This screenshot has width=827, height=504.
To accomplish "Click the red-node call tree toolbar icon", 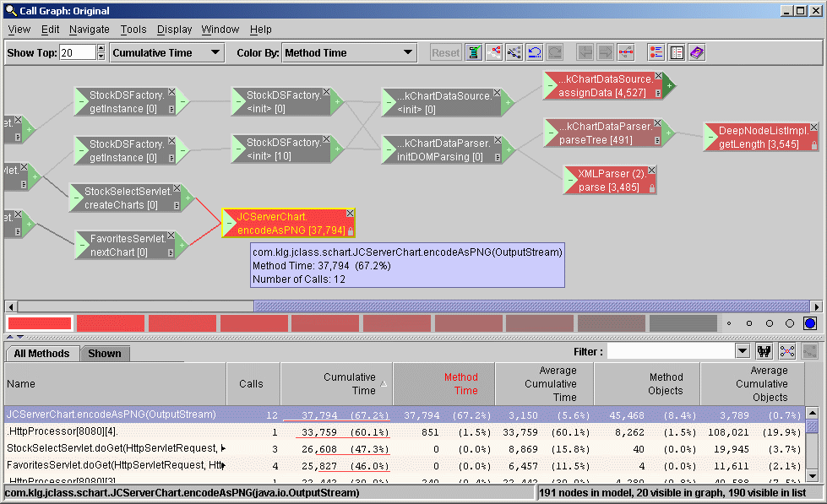I will coord(494,52).
